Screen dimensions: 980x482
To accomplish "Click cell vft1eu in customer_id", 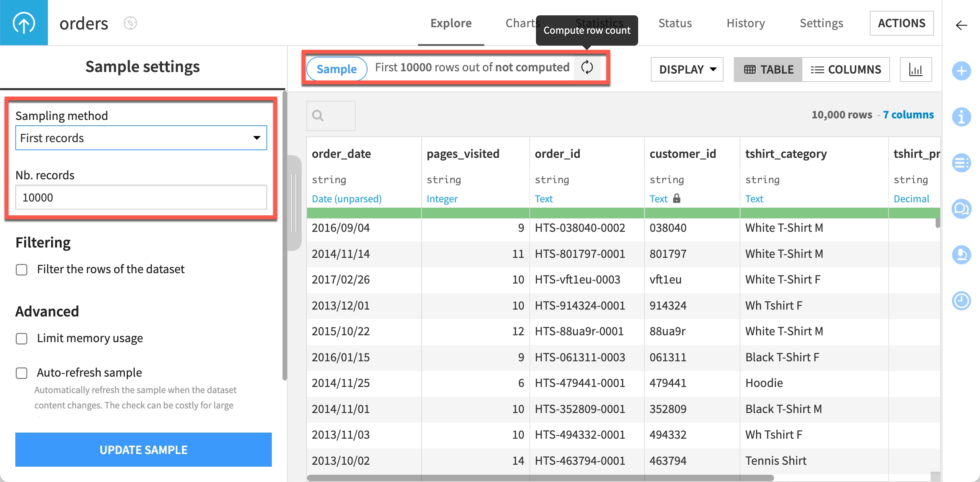I will [x=692, y=280].
